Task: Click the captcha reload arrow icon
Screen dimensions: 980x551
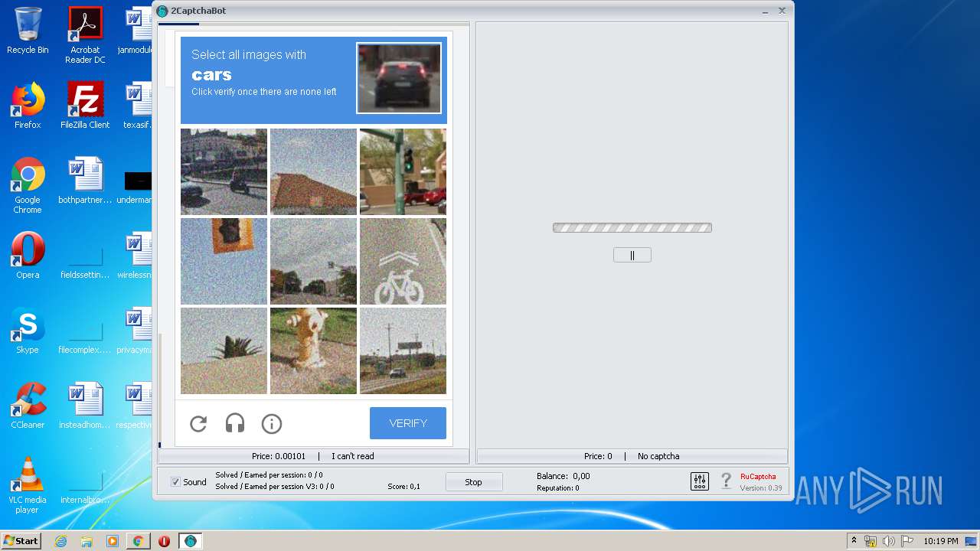Action: [x=198, y=423]
